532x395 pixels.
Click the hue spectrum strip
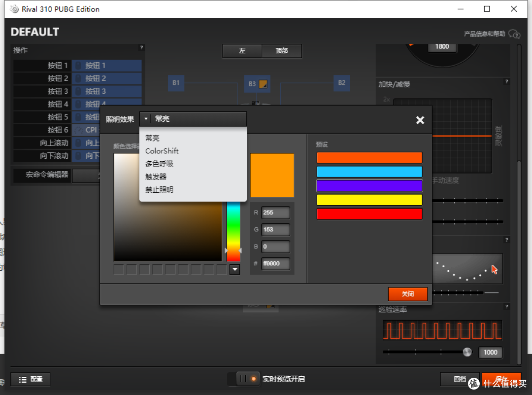(233, 231)
